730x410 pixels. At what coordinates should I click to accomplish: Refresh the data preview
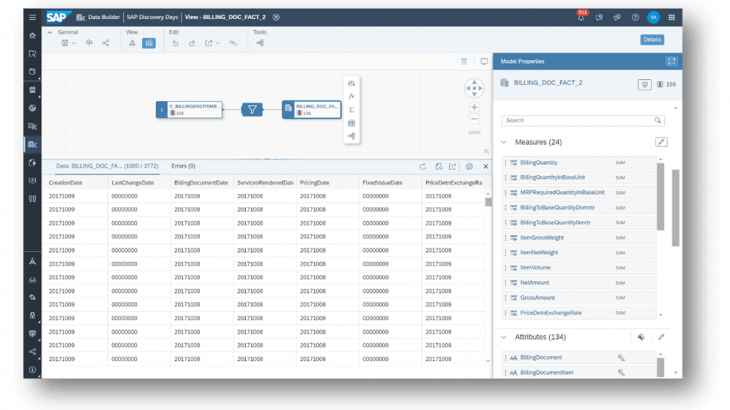(423, 166)
